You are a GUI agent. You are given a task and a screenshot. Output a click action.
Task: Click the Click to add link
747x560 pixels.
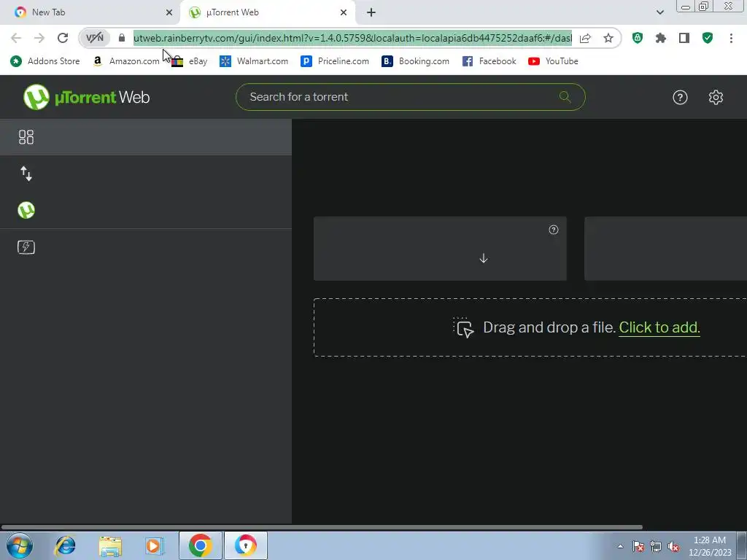(x=659, y=327)
